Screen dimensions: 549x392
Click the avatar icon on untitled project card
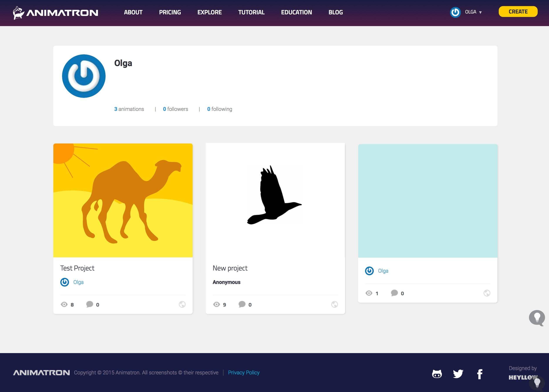pos(369,271)
